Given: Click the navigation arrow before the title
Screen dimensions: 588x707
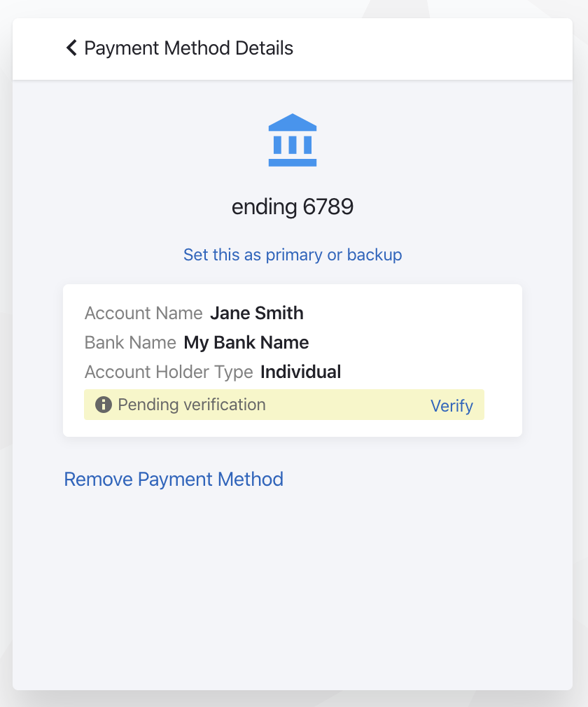Looking at the screenshot, I should [70, 48].
